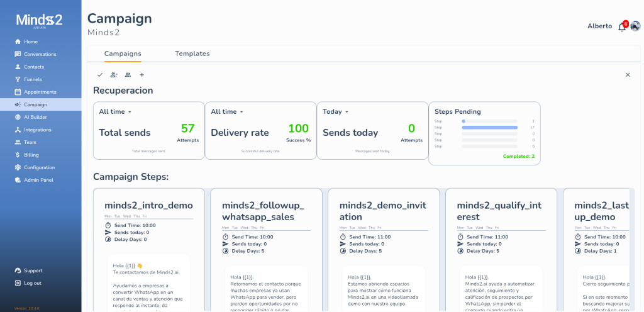Close the Recuperacion campaign panel
The image size is (644, 312).
[628, 75]
